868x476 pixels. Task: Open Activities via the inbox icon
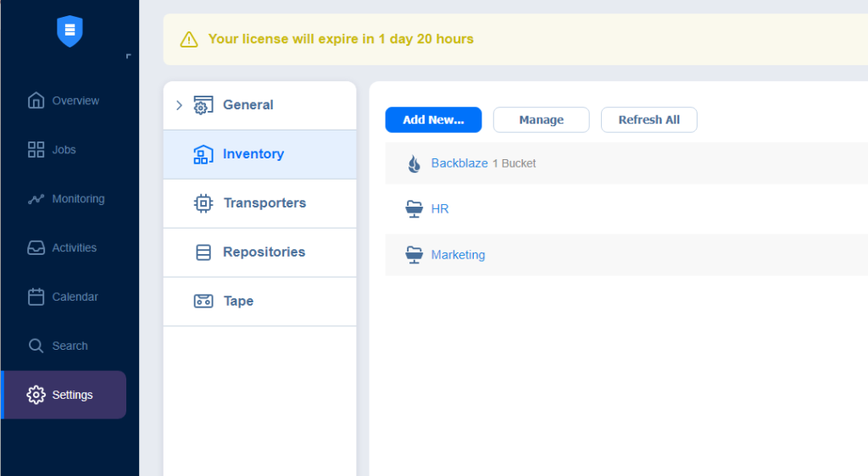point(36,247)
